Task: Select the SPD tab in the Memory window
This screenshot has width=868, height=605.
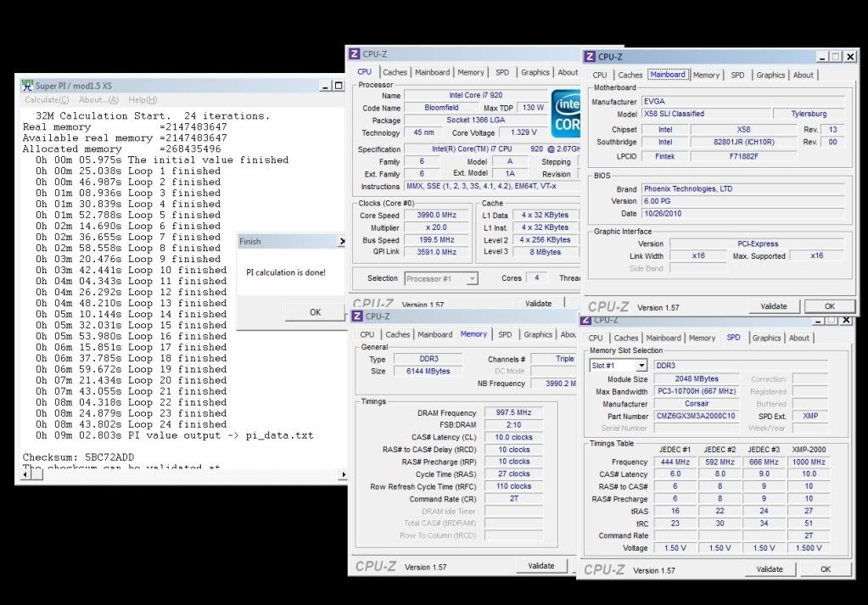Action: [x=505, y=334]
